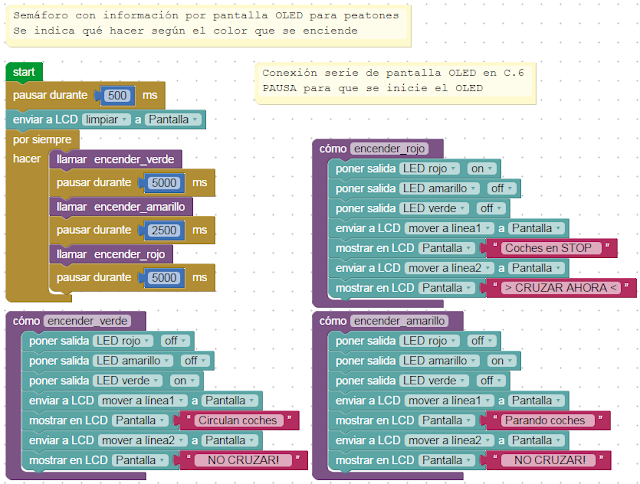
Task: Open Pantalla dropdown before '> CRUZAR AHORA <'
Action: click(x=447, y=288)
